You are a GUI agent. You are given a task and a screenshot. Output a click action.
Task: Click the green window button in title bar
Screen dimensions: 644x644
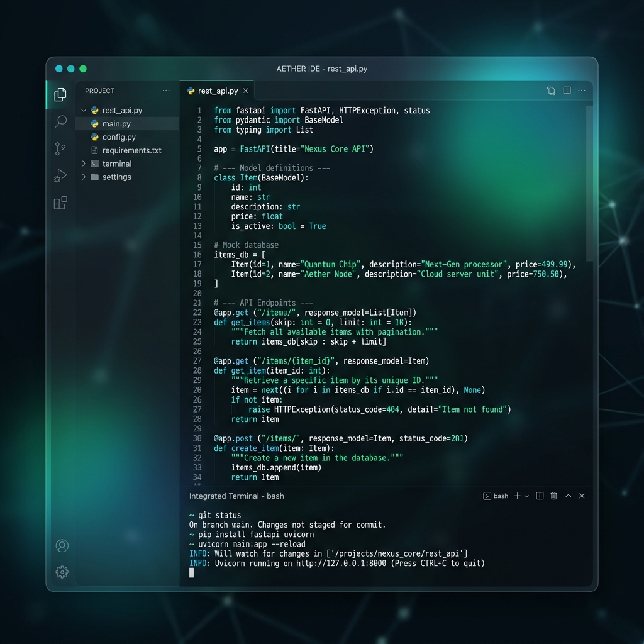coord(83,69)
